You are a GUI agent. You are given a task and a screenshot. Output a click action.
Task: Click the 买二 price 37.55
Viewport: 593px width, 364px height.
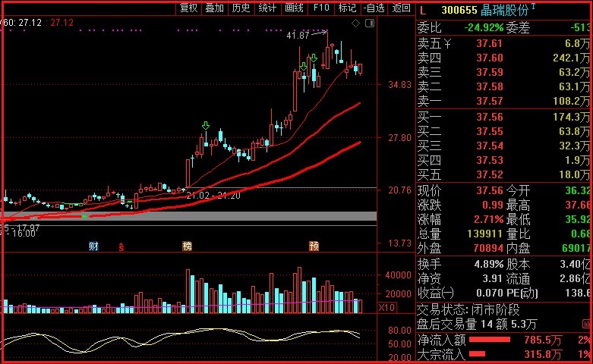(x=490, y=131)
